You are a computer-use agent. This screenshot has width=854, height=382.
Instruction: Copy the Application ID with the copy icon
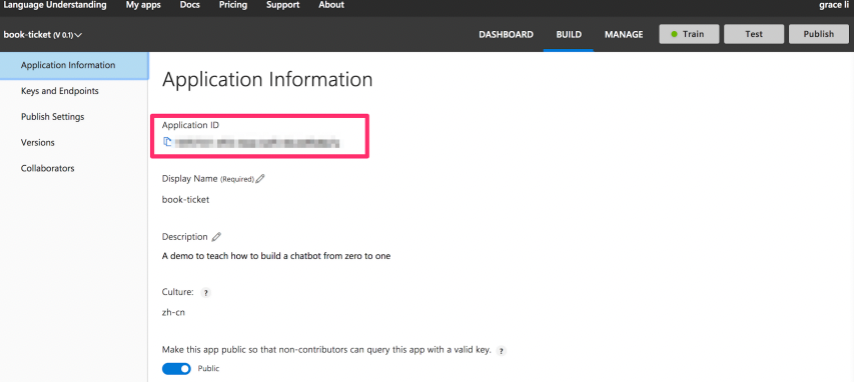(x=168, y=142)
